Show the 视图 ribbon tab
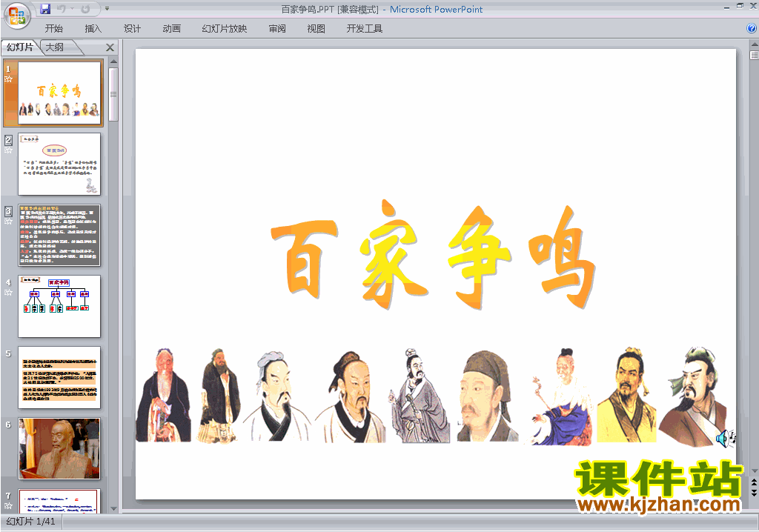 tap(316, 29)
